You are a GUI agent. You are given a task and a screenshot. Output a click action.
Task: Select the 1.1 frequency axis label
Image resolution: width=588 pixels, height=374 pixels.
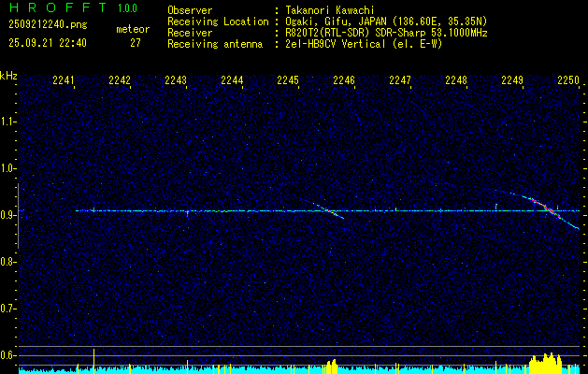(8, 122)
